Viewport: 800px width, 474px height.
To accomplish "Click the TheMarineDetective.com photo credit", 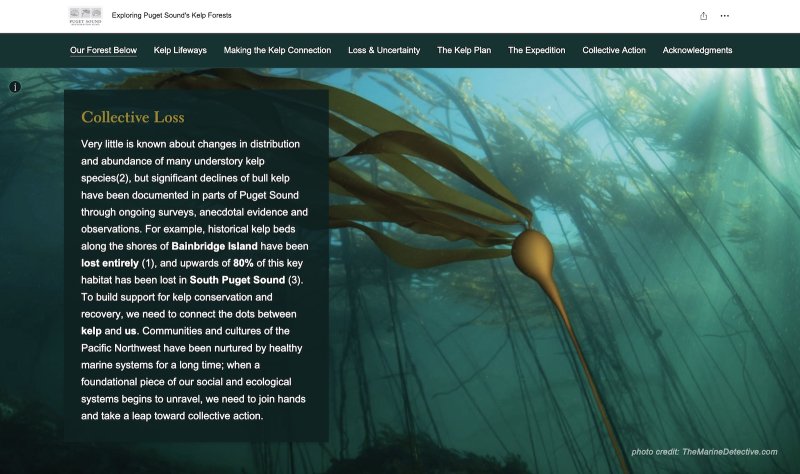I will coord(729,452).
